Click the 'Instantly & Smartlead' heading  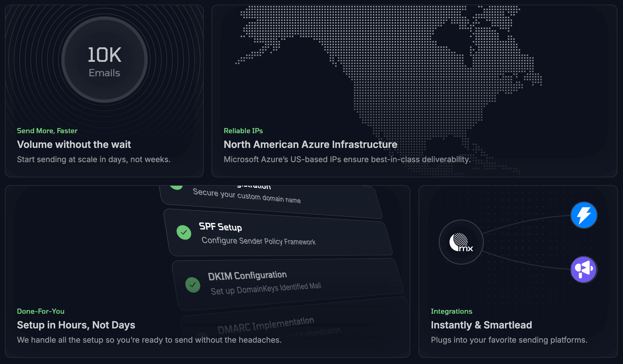(x=481, y=325)
